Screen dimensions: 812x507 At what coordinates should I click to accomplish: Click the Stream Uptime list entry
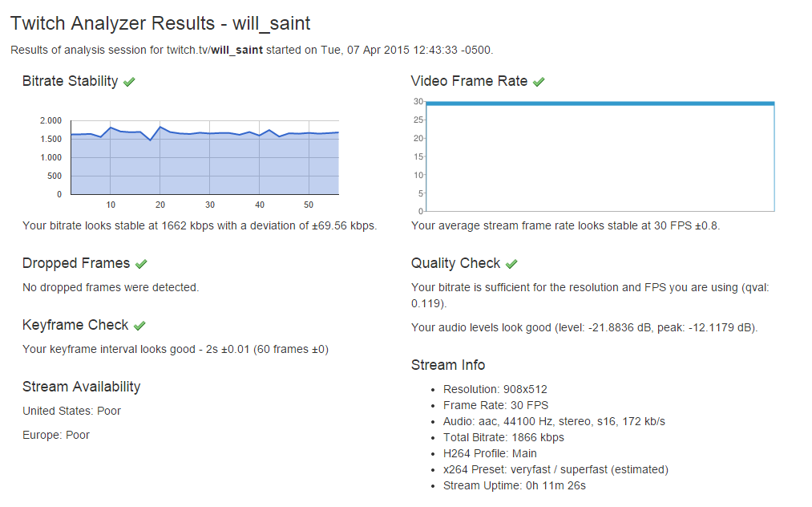[515, 486]
